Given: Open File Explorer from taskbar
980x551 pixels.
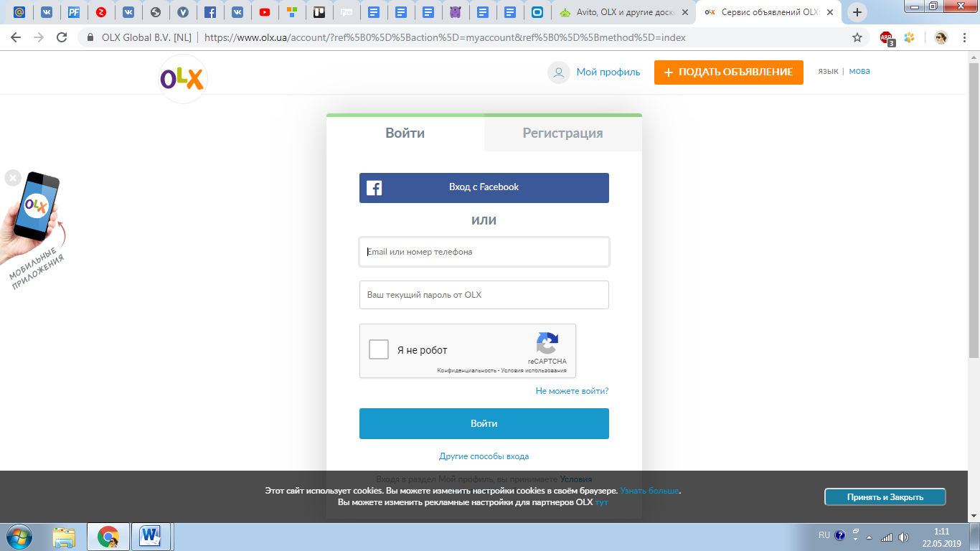Looking at the screenshot, I should (64, 537).
